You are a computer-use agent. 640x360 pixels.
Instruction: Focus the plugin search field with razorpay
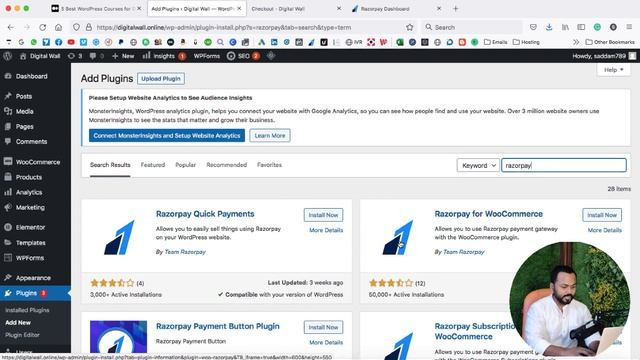(x=564, y=165)
